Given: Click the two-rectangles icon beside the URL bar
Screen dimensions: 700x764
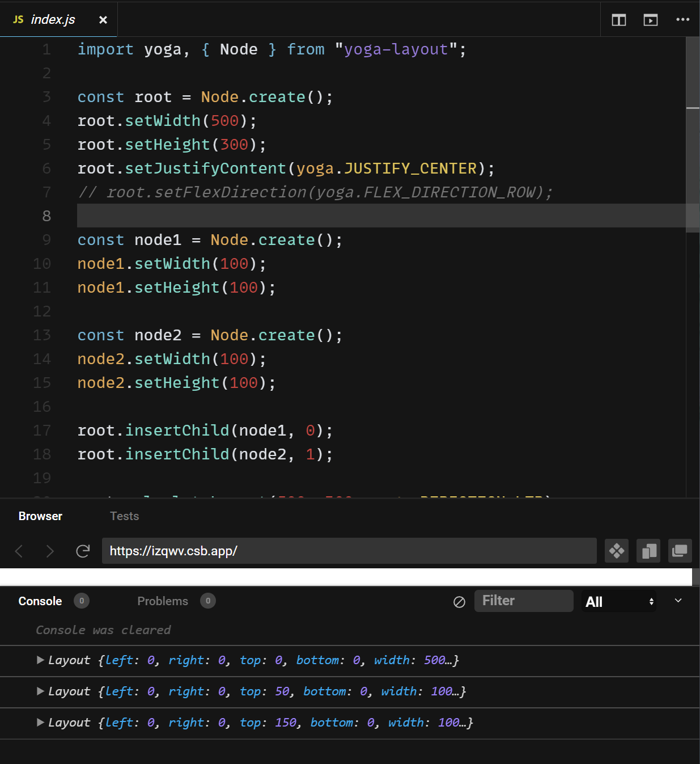Looking at the screenshot, I should (648, 551).
